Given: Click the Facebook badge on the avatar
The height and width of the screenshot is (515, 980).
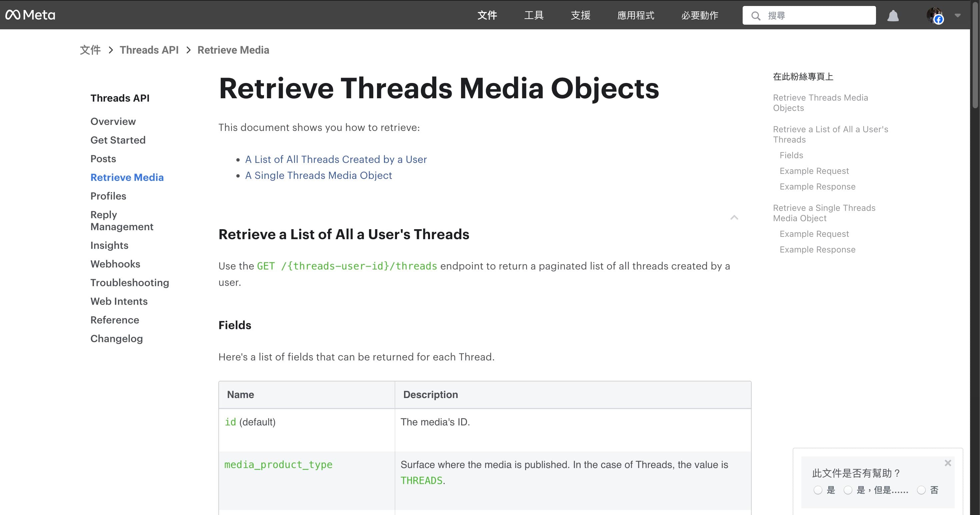Looking at the screenshot, I should coord(939,20).
